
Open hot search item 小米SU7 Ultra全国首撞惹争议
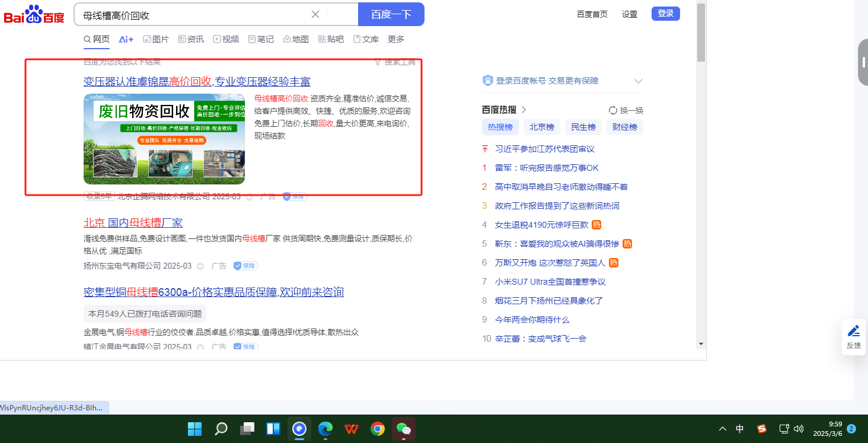click(x=550, y=282)
